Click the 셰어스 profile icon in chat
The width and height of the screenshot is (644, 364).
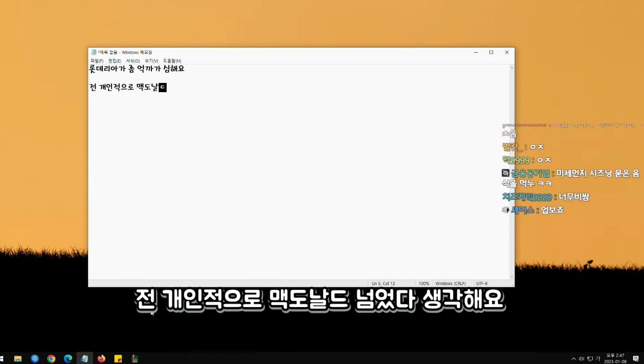(504, 209)
